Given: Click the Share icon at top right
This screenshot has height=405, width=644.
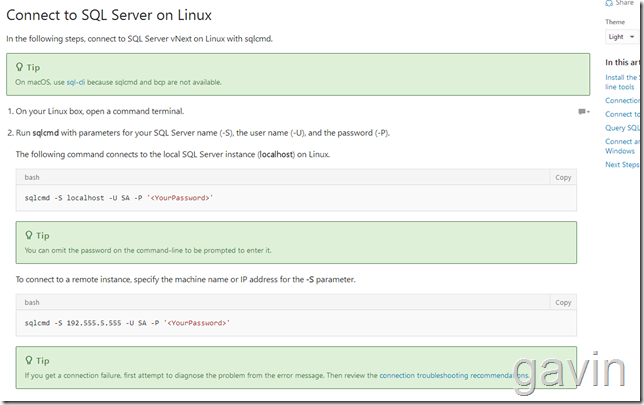Looking at the screenshot, I should click(x=609, y=3).
